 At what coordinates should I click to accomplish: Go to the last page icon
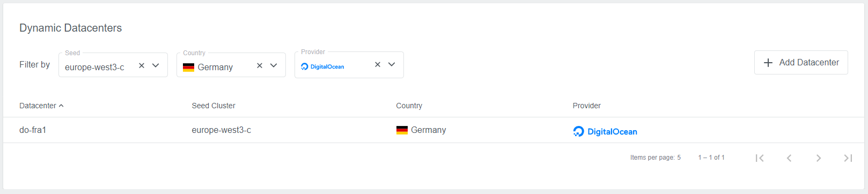click(848, 158)
